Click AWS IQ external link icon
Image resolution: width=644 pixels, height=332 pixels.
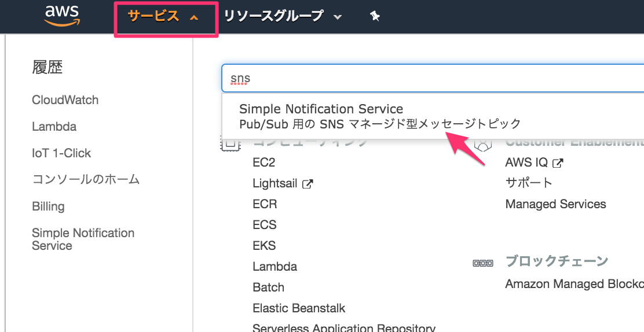click(x=558, y=163)
